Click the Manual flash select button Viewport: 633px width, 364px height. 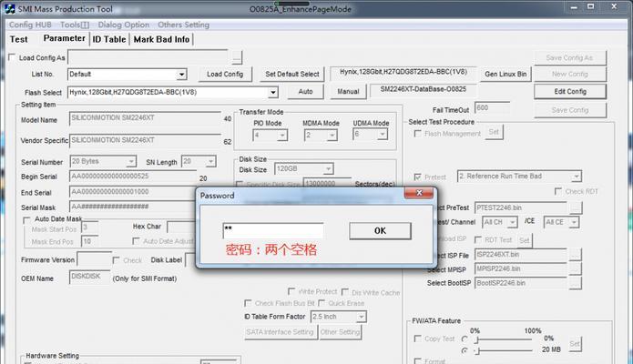pos(348,92)
